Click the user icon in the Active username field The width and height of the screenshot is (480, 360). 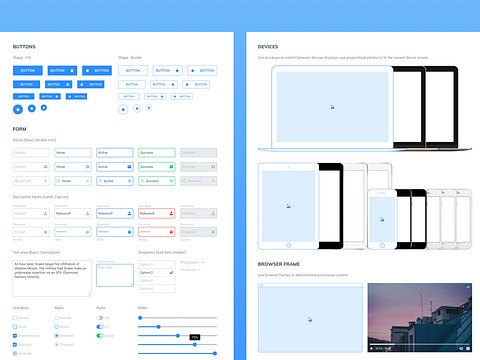pos(129,213)
